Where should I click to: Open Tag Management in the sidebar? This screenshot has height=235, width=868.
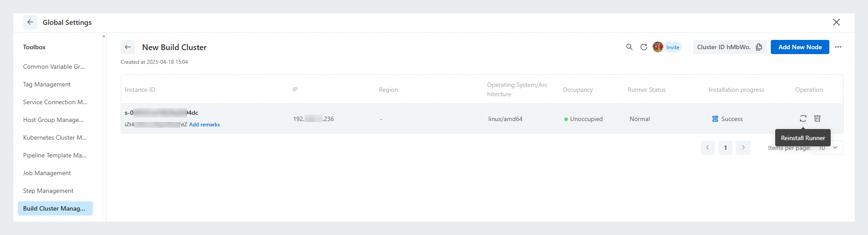tap(47, 84)
